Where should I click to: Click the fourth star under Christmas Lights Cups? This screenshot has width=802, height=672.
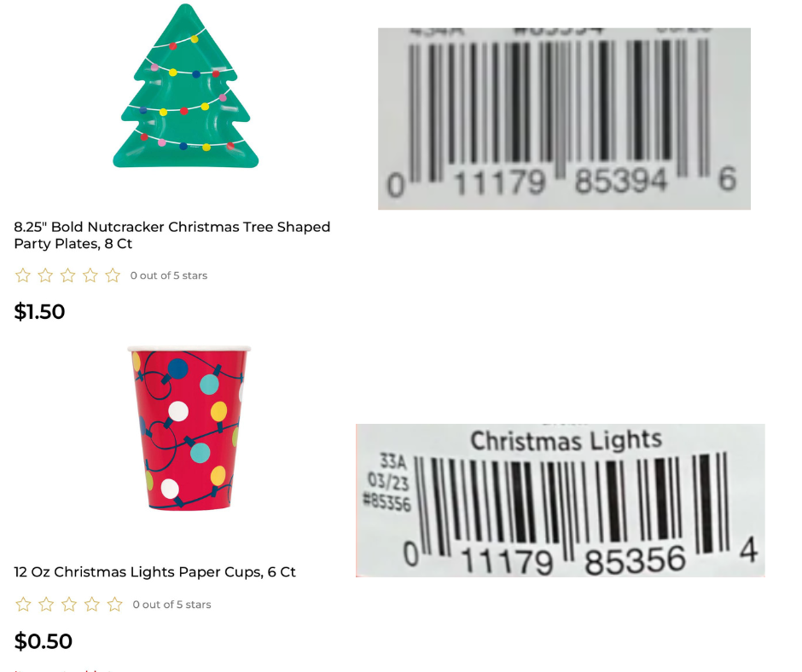[x=92, y=605]
